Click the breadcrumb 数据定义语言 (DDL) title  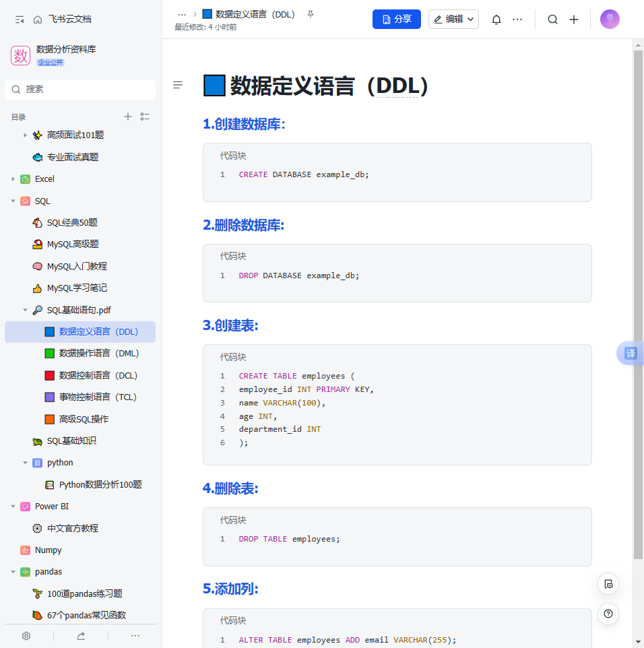coord(255,14)
